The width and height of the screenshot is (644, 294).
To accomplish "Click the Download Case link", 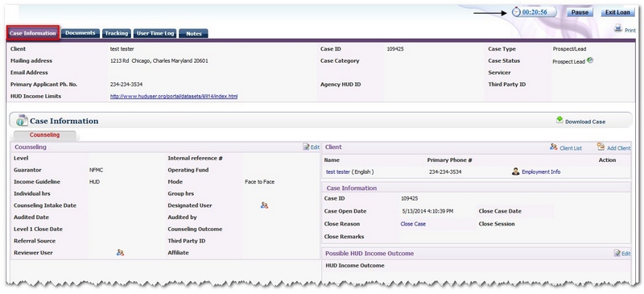I will [x=585, y=122].
